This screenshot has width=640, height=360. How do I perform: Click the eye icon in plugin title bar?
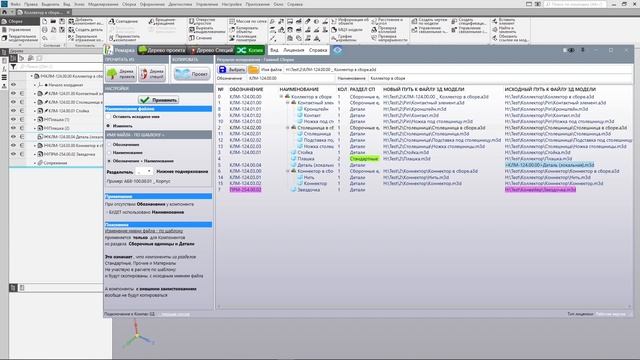pyautogui.click(x=571, y=50)
